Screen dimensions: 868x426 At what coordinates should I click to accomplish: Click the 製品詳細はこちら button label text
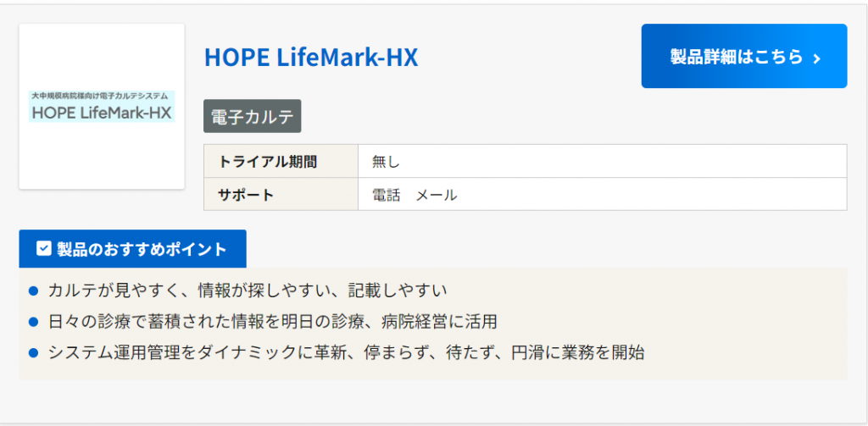click(736, 57)
